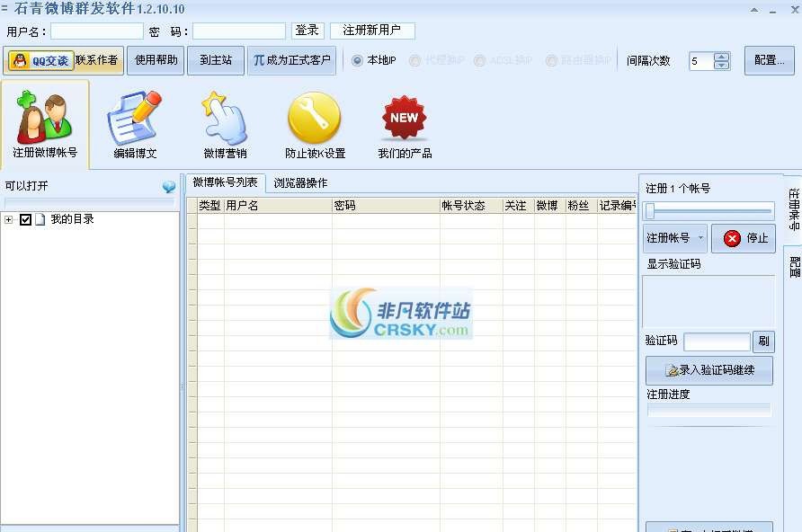Screen dimensions: 802x532
Task: Click the blue icon beside 可以打开
Action: click(x=168, y=187)
